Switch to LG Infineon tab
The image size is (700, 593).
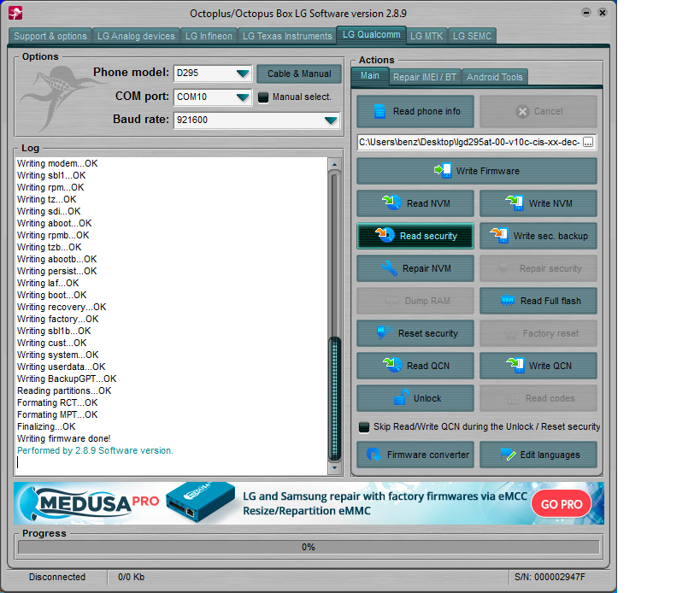tap(209, 36)
